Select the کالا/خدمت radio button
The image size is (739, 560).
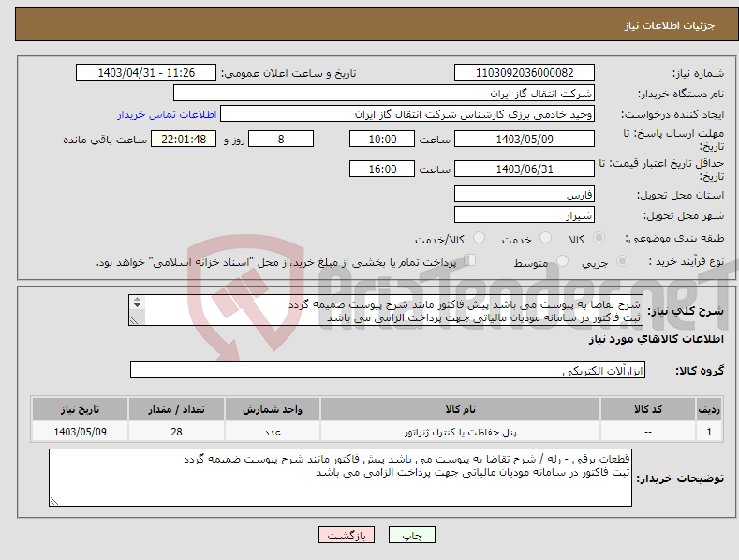pos(479,238)
